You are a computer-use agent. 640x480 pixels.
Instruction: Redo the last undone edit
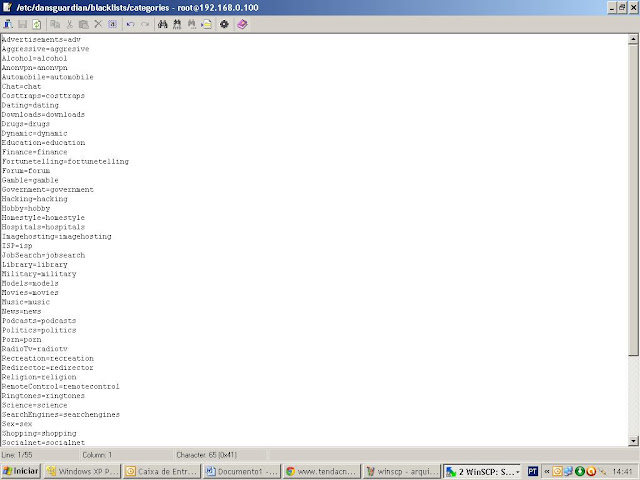[x=145, y=24]
